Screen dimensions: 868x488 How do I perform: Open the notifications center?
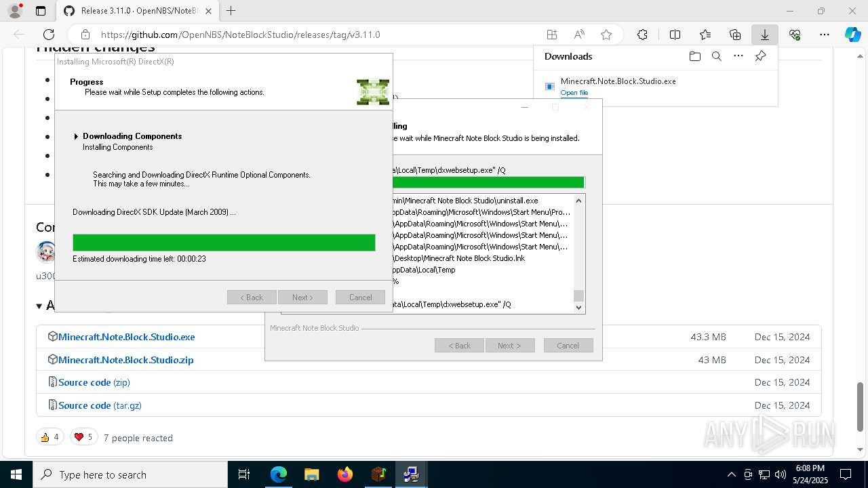[846, 474]
